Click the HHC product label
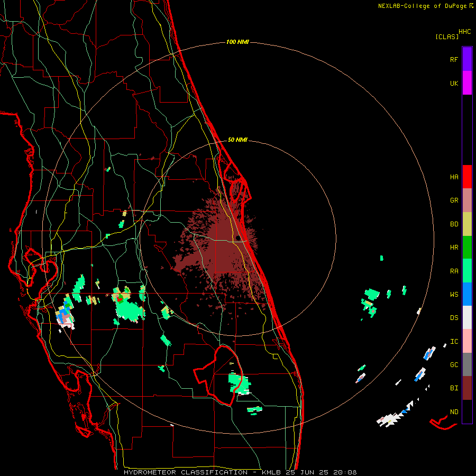Viewport: 476px width, 476px height. tap(465, 32)
